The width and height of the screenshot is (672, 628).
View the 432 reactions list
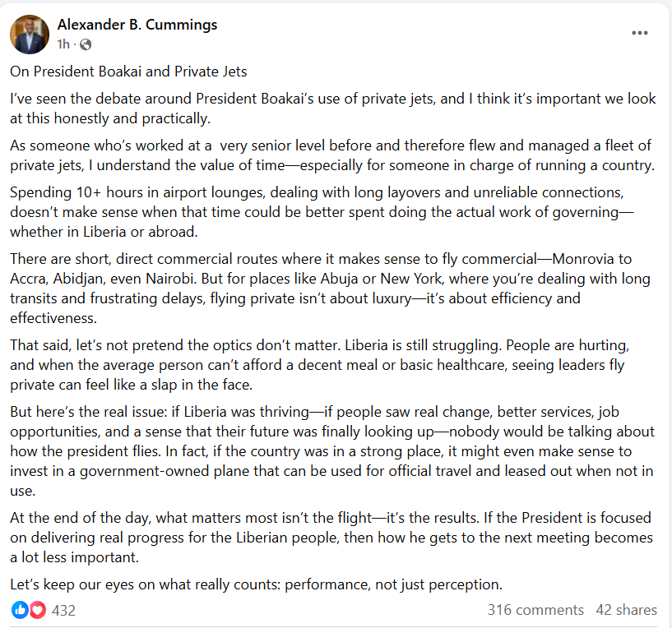(63, 610)
